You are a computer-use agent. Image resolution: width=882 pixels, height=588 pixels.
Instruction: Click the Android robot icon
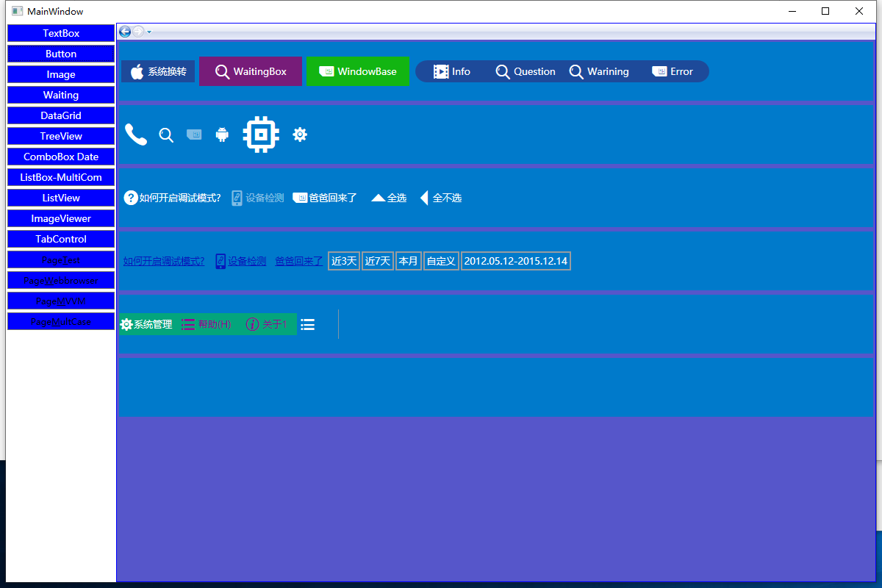coord(222,135)
